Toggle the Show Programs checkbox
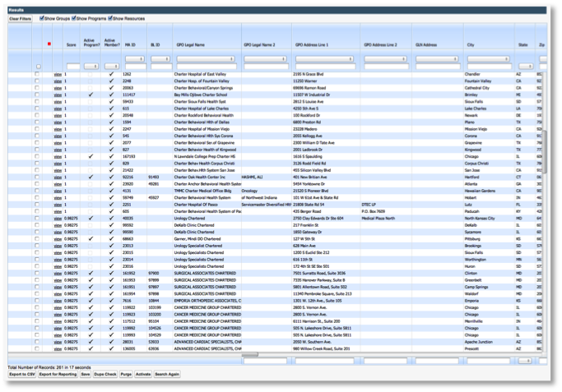Image resolution: width=562 pixels, height=392 pixels. coord(75,17)
